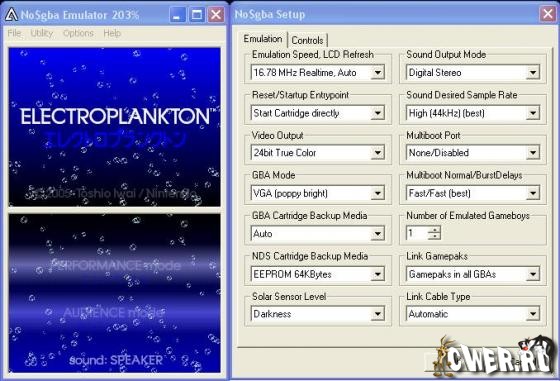Open the Sound Output Mode dropdown

pyautogui.click(x=473, y=72)
